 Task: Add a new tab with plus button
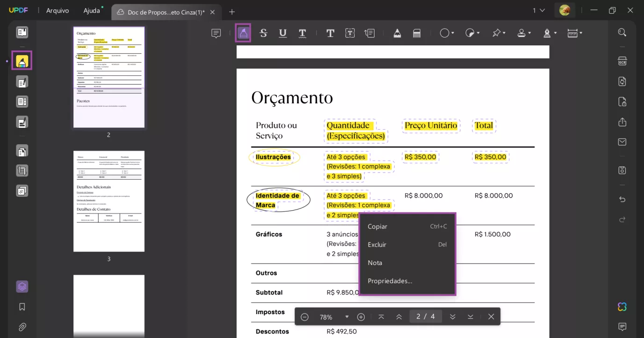pyautogui.click(x=232, y=12)
